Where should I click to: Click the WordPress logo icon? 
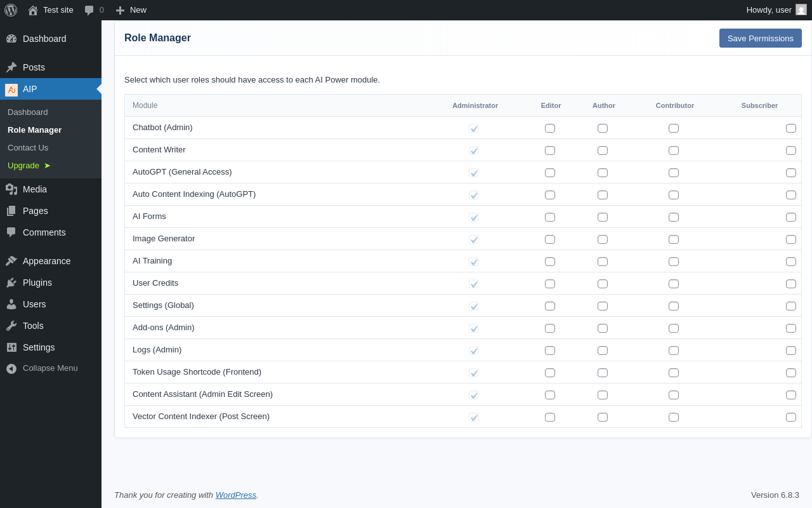(11, 10)
